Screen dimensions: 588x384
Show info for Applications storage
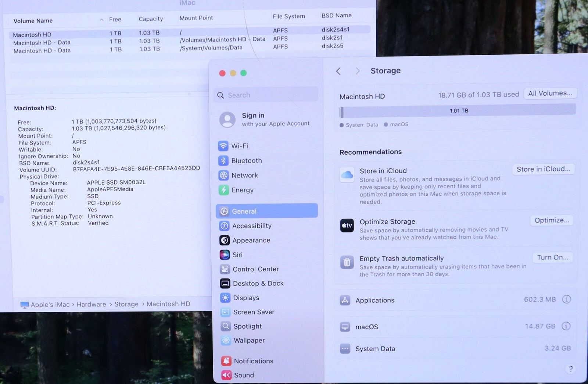tap(567, 299)
